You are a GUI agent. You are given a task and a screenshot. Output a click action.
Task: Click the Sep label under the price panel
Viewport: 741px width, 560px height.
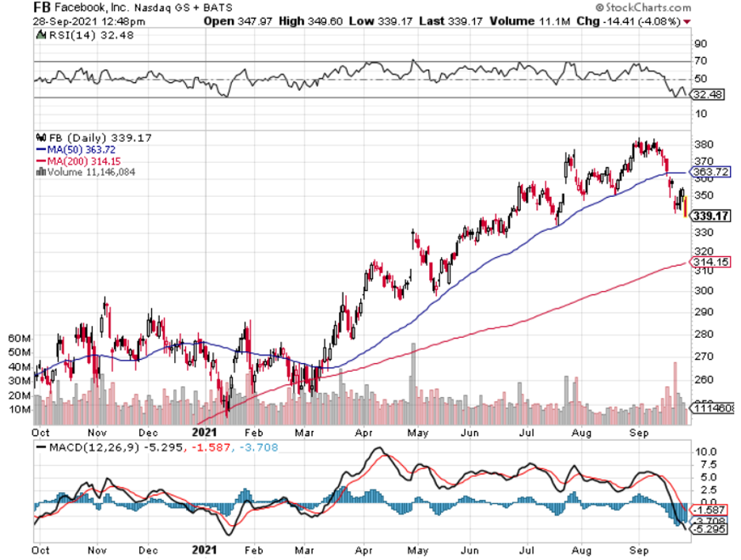639,433
